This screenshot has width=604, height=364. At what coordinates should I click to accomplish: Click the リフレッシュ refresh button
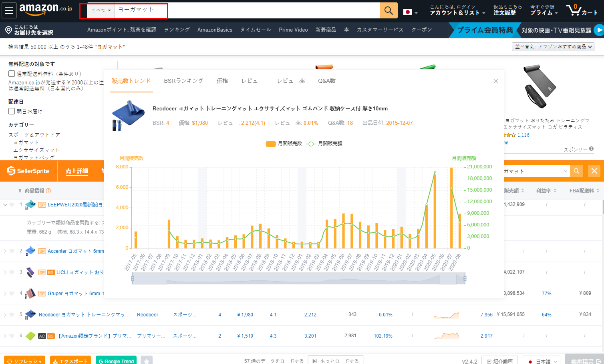click(24, 361)
